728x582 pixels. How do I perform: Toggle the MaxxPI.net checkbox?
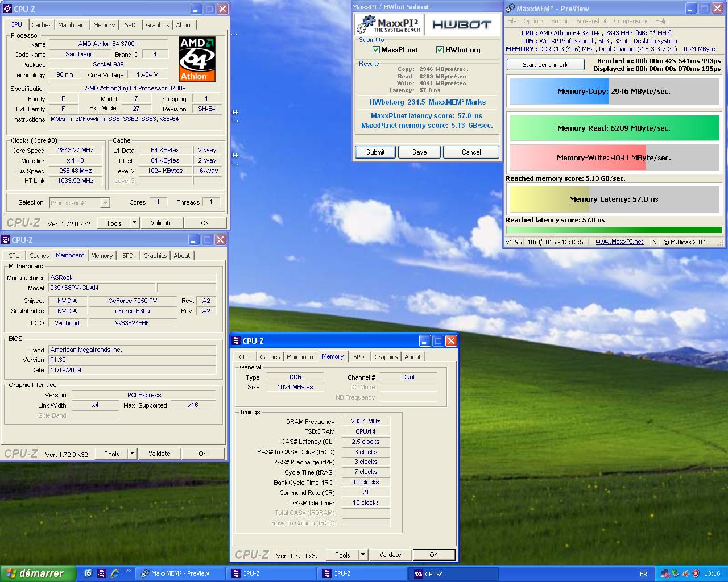pyautogui.click(x=376, y=50)
